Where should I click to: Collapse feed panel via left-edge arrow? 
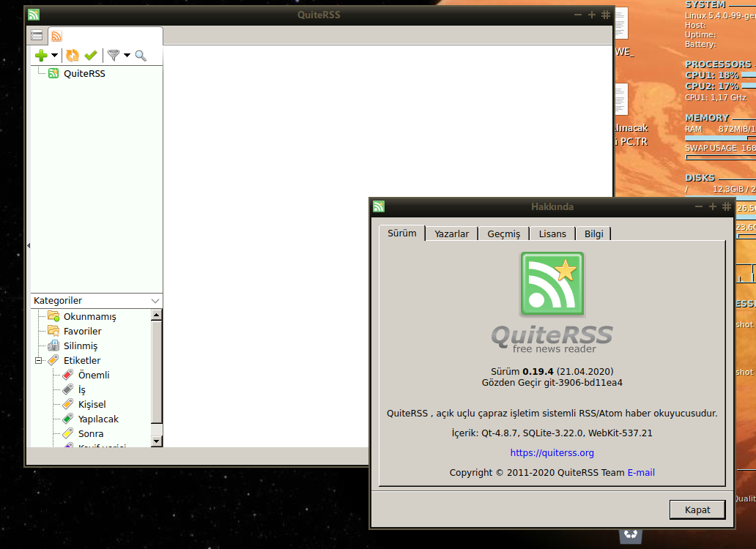29,246
